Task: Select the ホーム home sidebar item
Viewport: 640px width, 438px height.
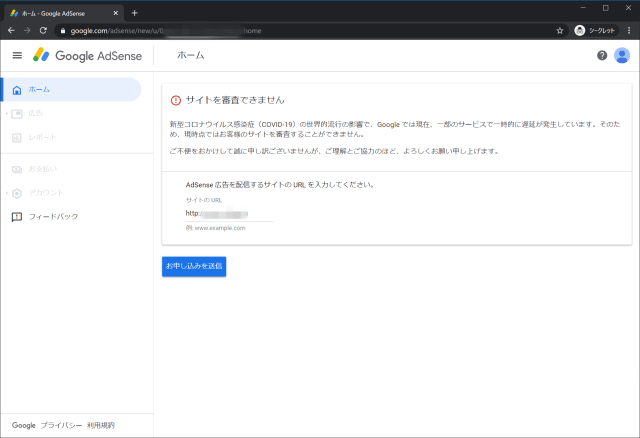Action: pyautogui.click(x=71, y=89)
